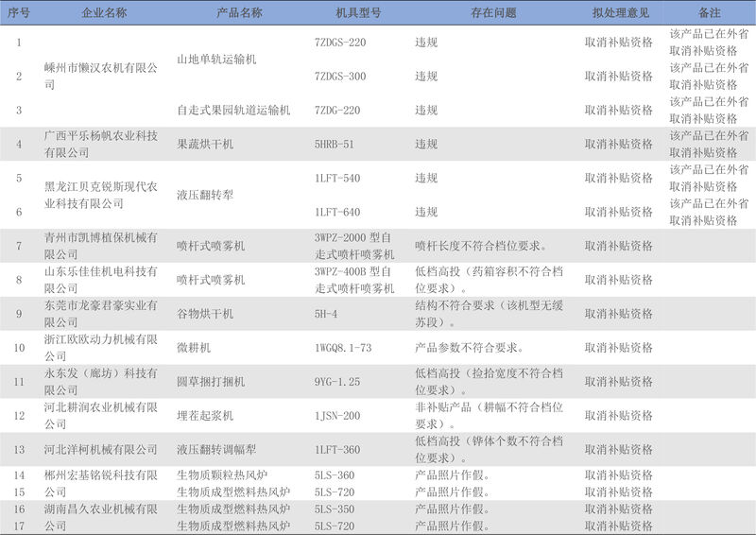
Task: Click product name 圆草捆打捆机
Action: (211, 382)
